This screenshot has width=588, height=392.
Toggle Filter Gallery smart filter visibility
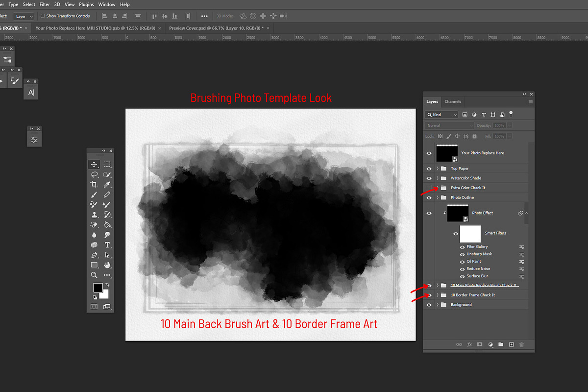click(462, 247)
